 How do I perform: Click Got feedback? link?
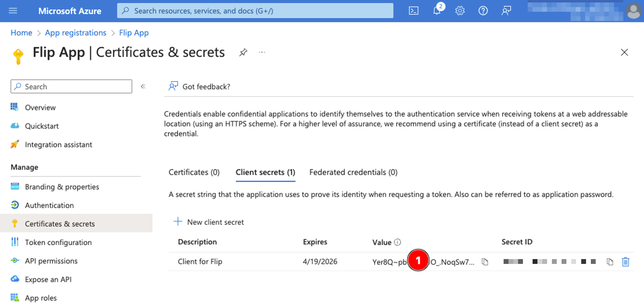(206, 87)
